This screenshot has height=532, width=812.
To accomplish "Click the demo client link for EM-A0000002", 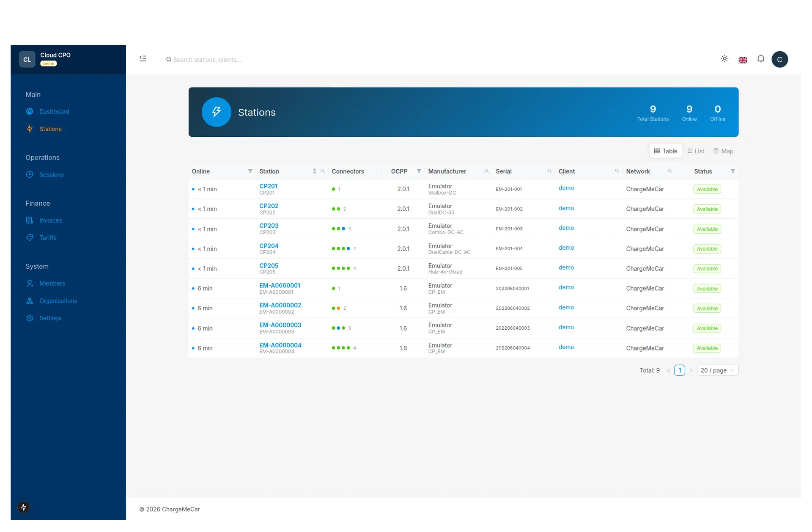I will 566,307.
